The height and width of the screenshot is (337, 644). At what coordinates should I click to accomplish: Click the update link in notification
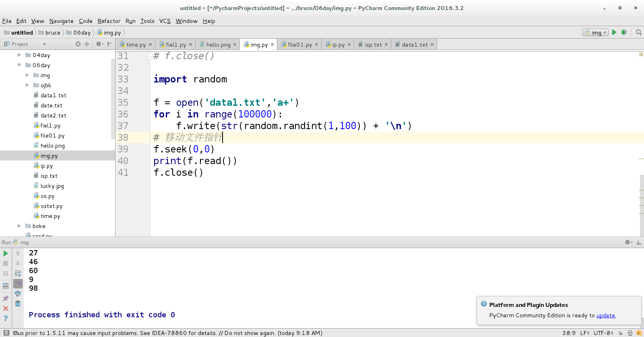606,315
